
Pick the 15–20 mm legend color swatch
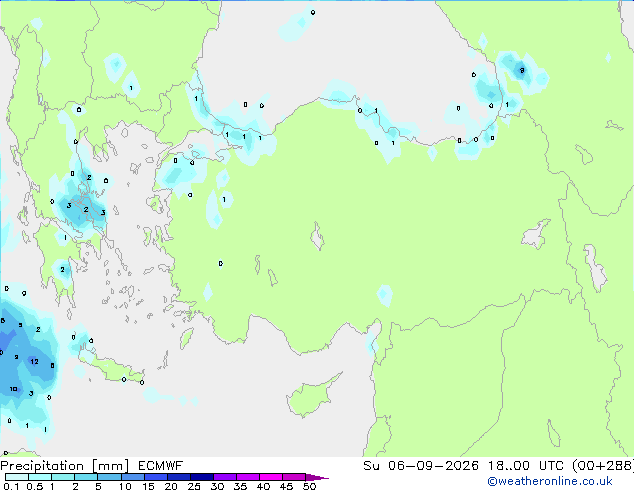tap(156, 477)
